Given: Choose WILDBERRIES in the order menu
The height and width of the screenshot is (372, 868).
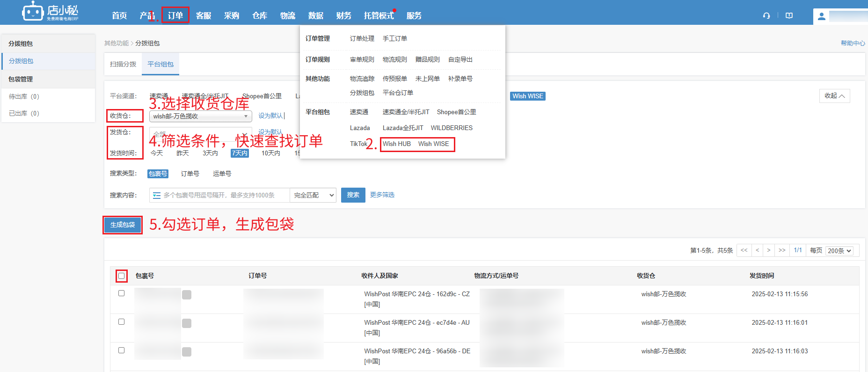Looking at the screenshot, I should 452,128.
